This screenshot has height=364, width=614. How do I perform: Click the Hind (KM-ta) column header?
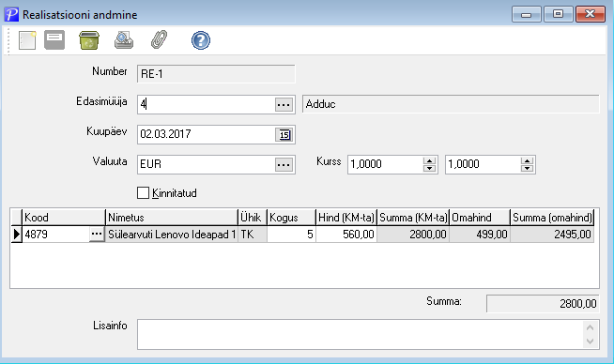[346, 218]
